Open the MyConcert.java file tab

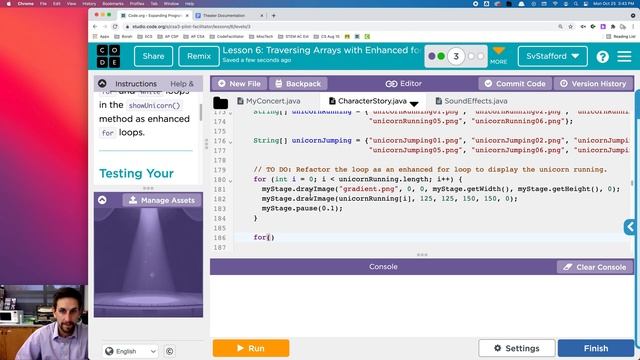click(269, 101)
